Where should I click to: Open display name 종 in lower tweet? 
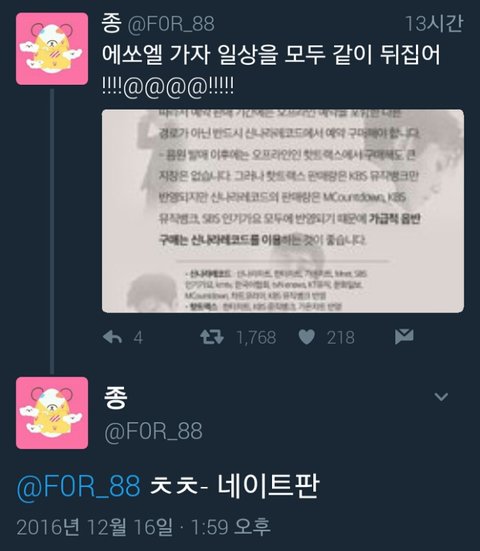pos(116,397)
